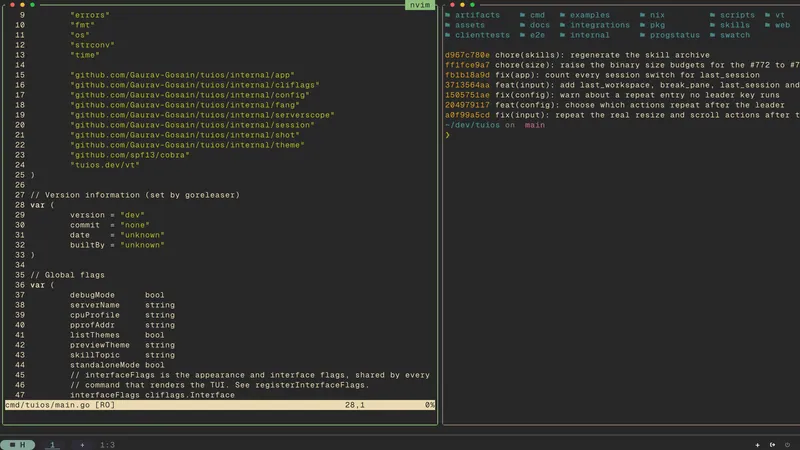This screenshot has height=450, width=800.
Task: Click the e2e folder icon
Action: coord(522,35)
